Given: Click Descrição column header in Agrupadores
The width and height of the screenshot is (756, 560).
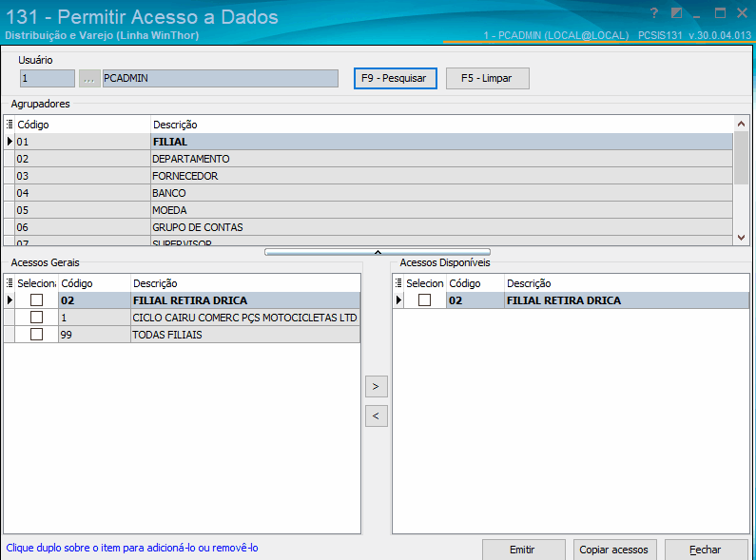Looking at the screenshot, I should pos(441,125).
